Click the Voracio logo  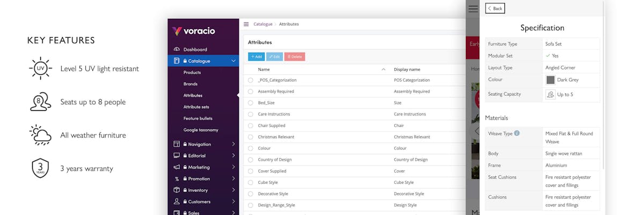[x=194, y=31]
